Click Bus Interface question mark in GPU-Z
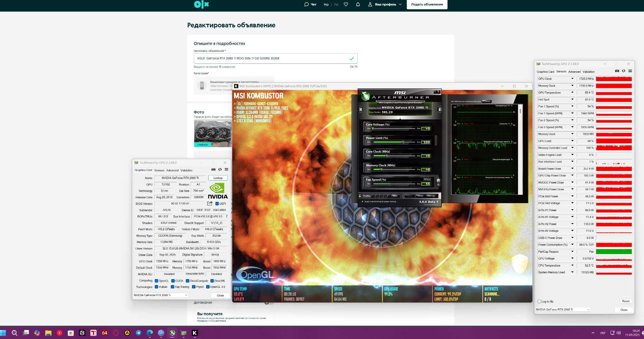 (227, 216)
